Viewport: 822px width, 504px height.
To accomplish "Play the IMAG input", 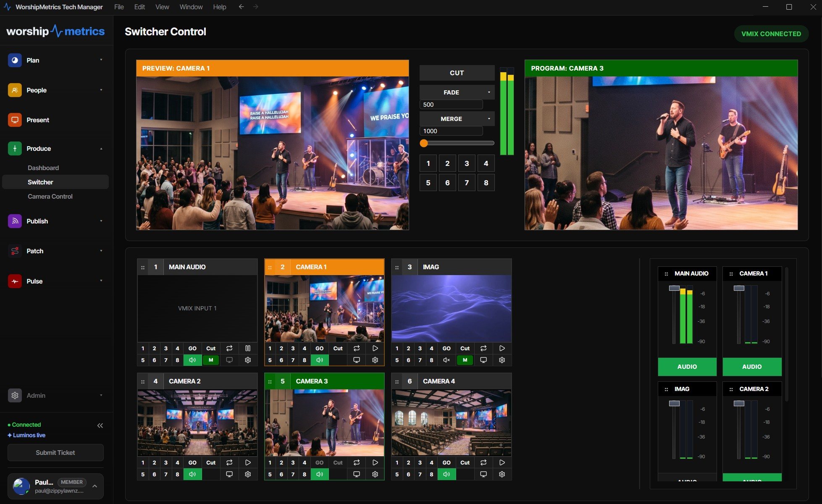I will coord(502,348).
